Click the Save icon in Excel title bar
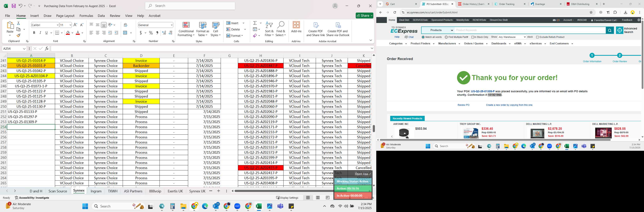The width and height of the screenshot is (644, 212). (14, 6)
